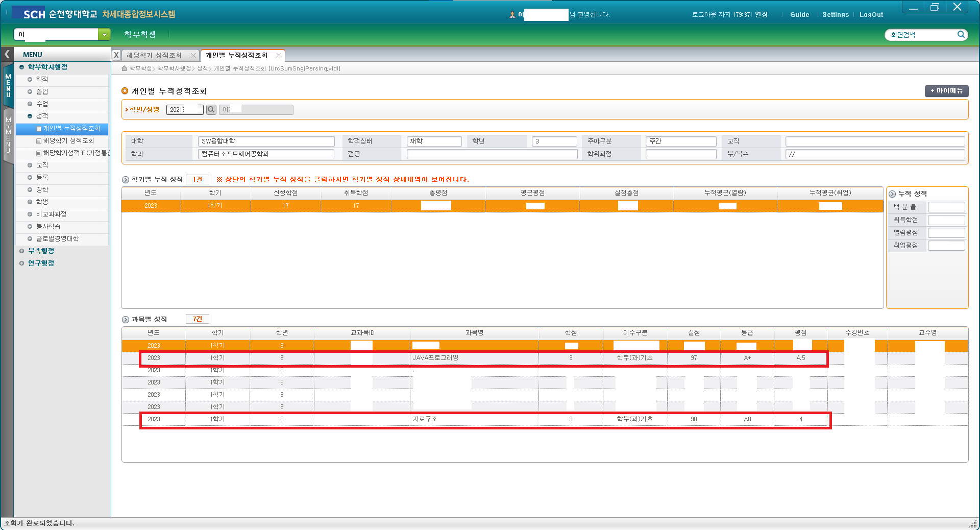Screen dimensions: 980x530
Task: Close the 해당학기 성적조회 tab
Action: point(193,56)
